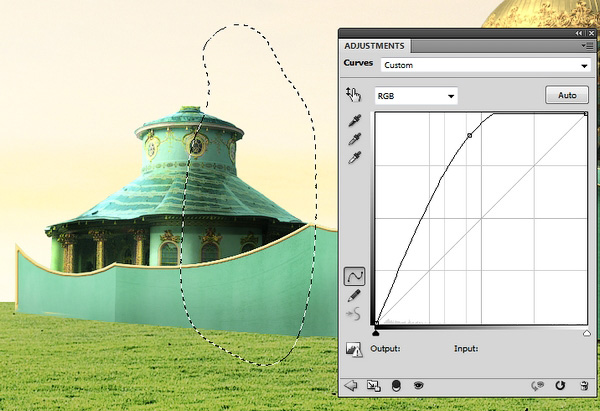Collapse the panel with double arrows

579,34
